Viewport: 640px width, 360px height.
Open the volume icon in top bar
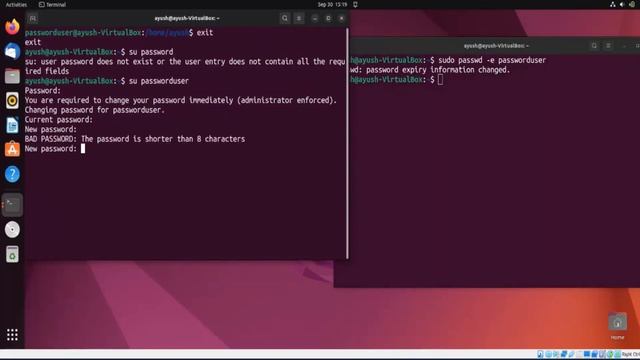pyautogui.click(x=622, y=4)
